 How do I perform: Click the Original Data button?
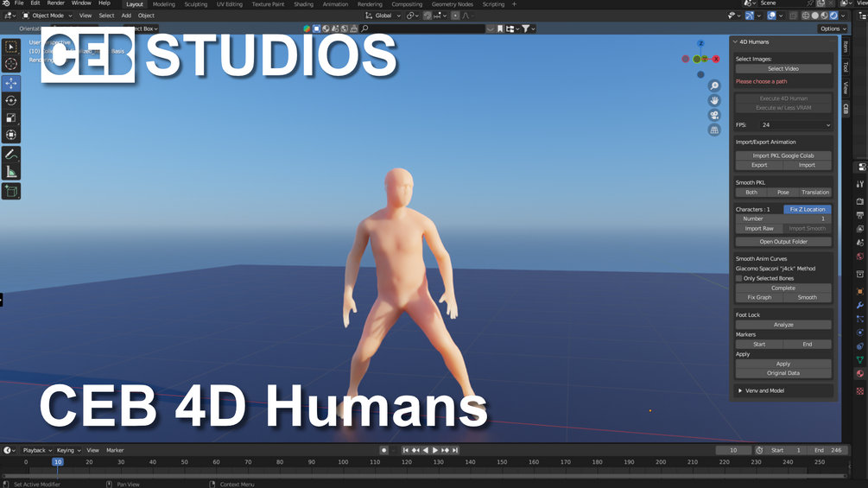(x=783, y=373)
